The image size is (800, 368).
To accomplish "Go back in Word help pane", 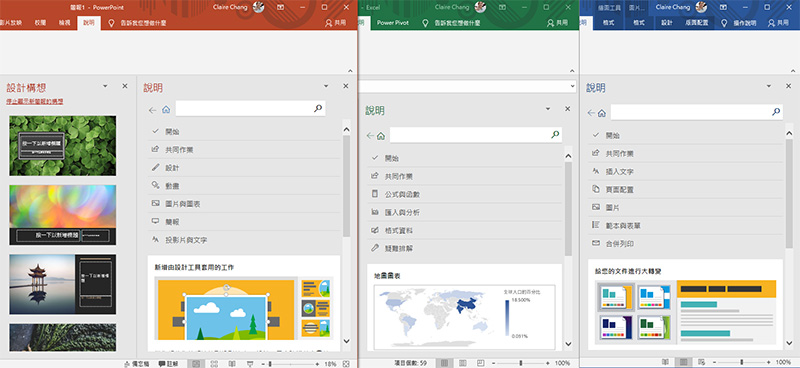I will point(591,113).
